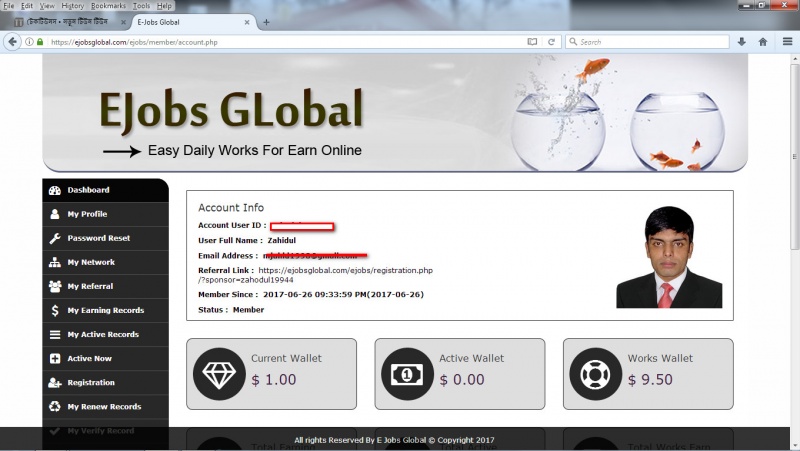Click the address bar URL field
The image size is (800, 451).
click(x=286, y=42)
